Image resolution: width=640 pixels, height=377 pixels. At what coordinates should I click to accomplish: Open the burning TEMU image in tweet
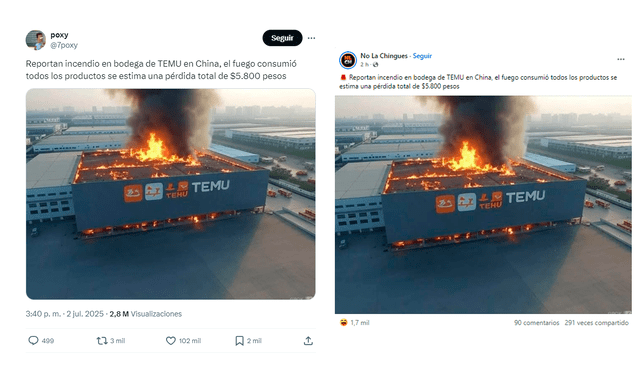coord(171,194)
